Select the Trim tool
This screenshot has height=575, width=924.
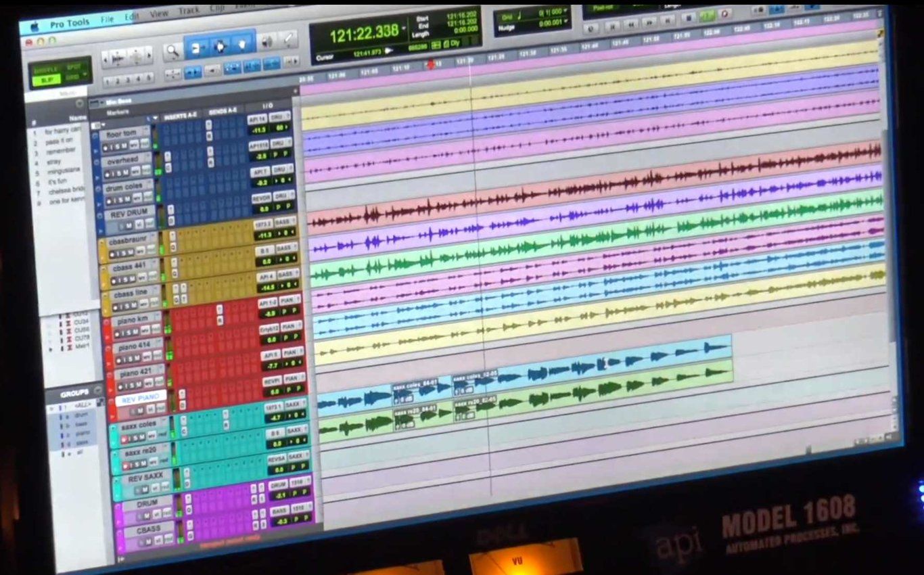[197, 48]
